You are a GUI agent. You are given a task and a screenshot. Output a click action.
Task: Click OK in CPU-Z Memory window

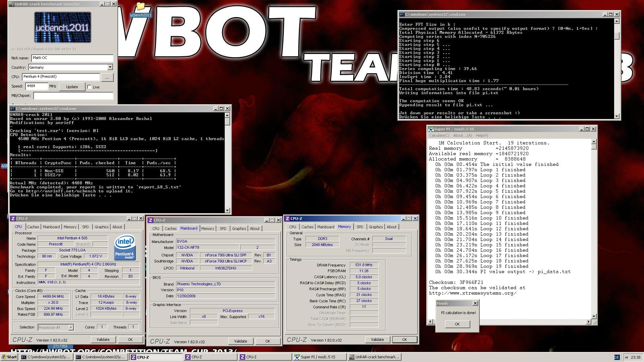[405, 340]
